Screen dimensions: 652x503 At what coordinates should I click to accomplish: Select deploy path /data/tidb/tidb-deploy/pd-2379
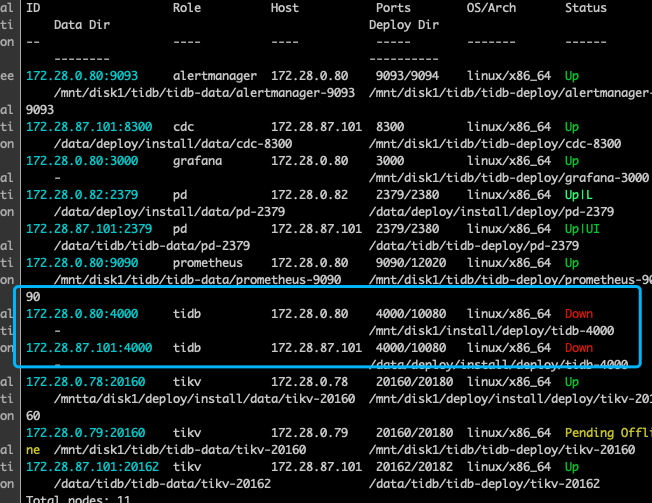tap(474, 247)
